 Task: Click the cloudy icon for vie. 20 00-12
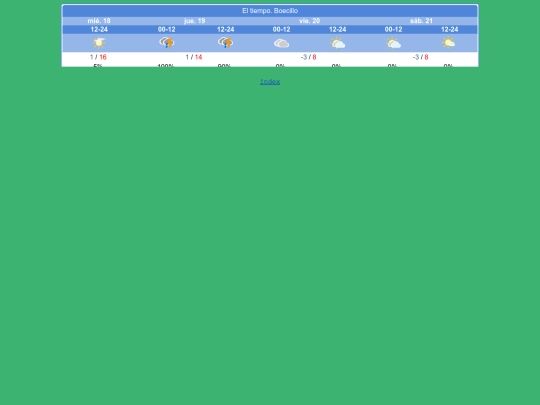point(281,43)
